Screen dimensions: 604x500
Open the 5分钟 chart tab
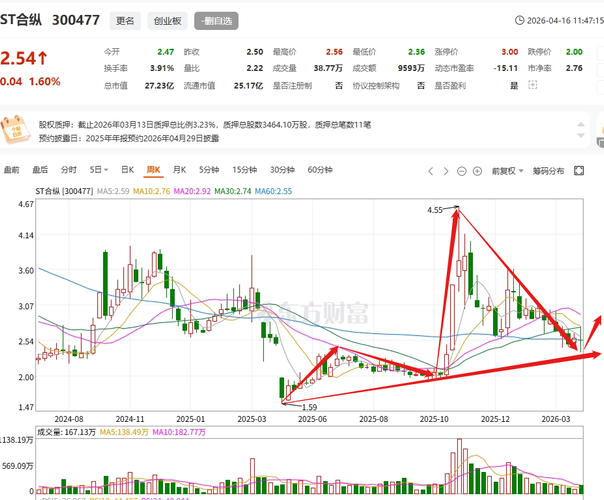coord(209,170)
